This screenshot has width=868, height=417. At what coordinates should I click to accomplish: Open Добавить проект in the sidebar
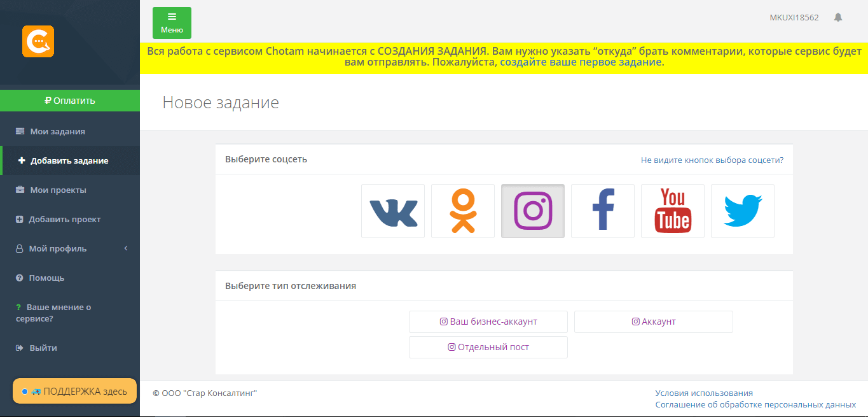coord(64,219)
